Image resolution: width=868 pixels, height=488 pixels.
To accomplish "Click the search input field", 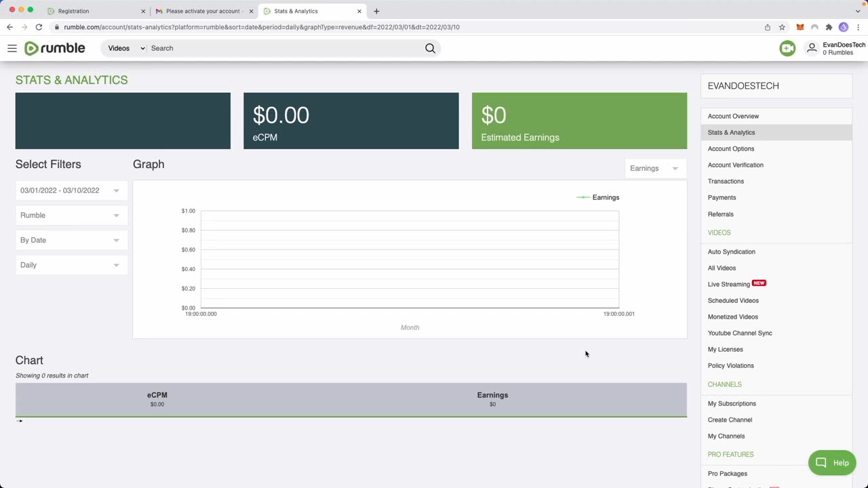I will (285, 48).
